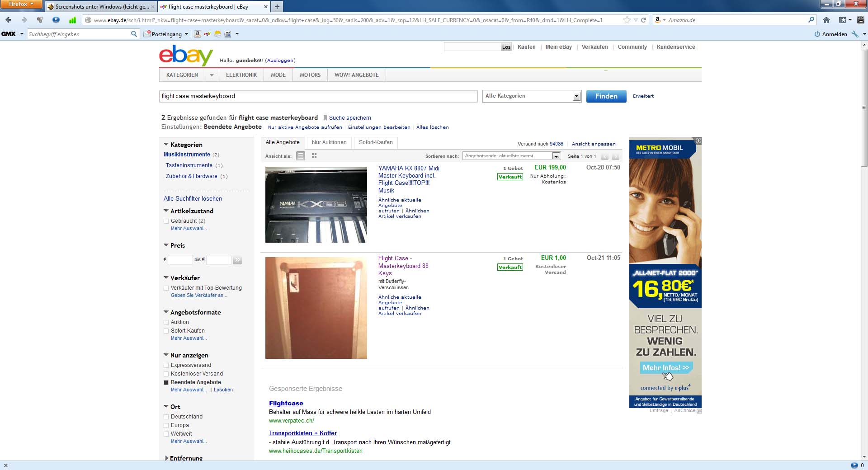Screen dimensions: 868x470
Task: Select the Nur Auktionen tab
Action: [329, 142]
